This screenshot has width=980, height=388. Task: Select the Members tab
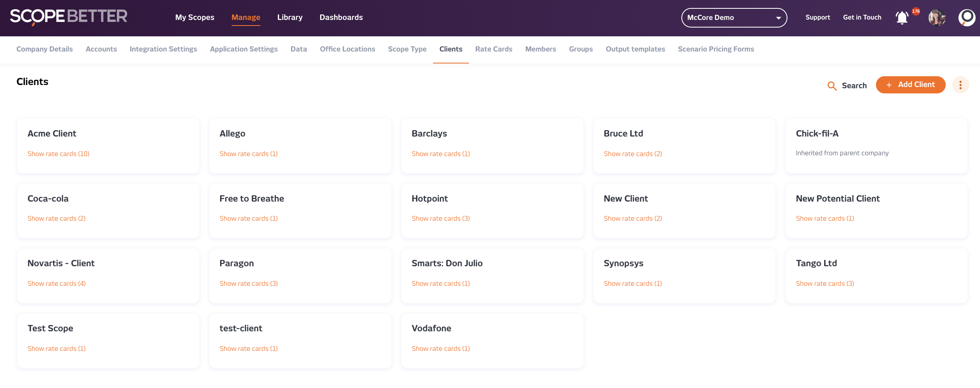pos(540,49)
